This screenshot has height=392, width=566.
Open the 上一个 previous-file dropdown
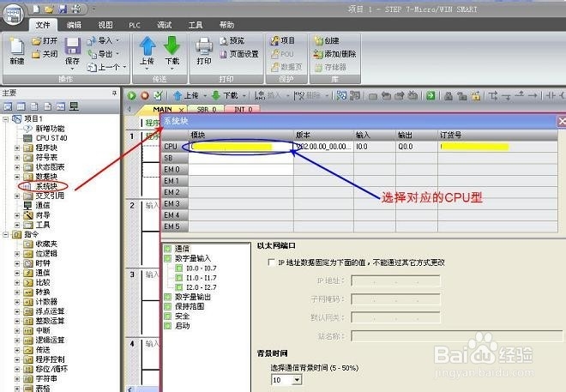124,67
